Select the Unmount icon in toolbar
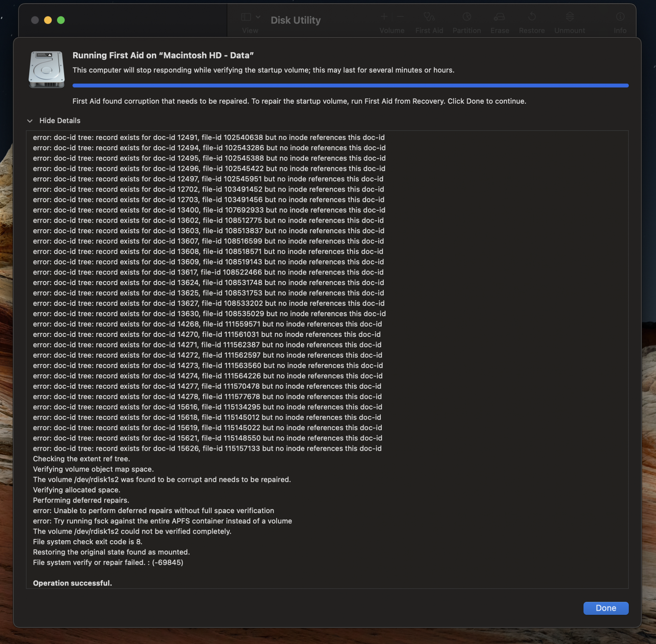The image size is (656, 644). (569, 16)
